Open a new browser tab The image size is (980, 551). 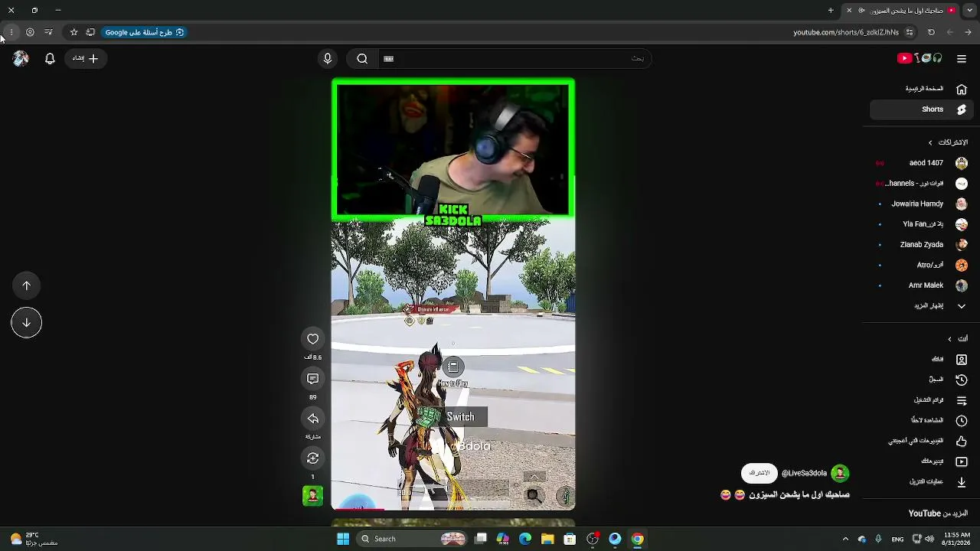[x=831, y=10]
